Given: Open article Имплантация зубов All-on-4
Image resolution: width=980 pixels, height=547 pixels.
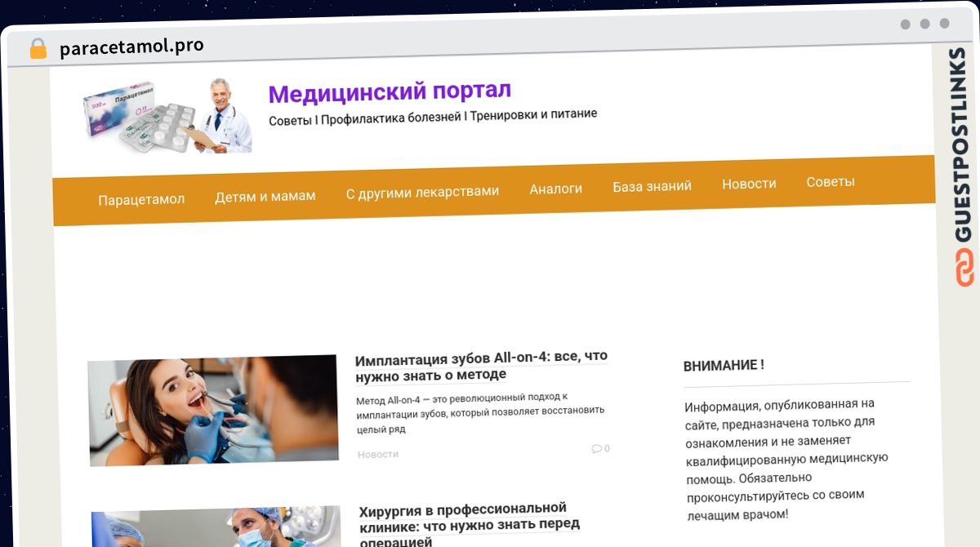Looking at the screenshot, I should [x=481, y=366].
